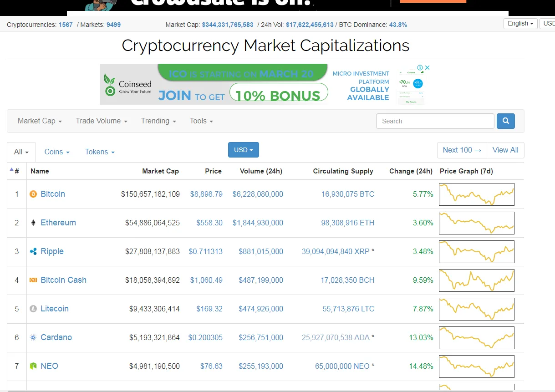Image resolution: width=555 pixels, height=392 pixels.
Task: Click in the Search input field
Action: point(435,121)
